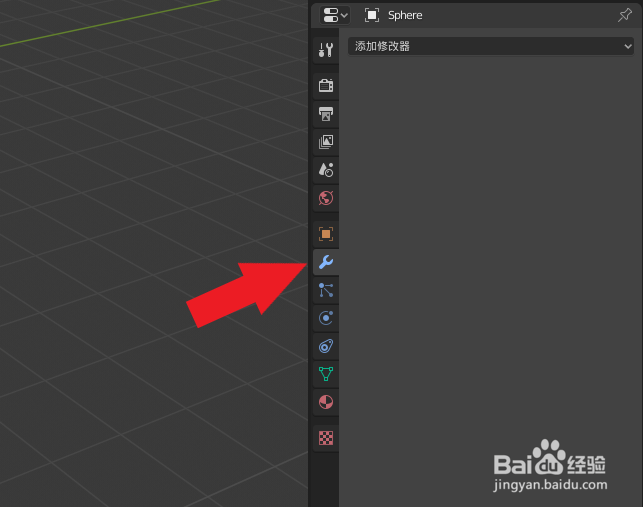Toggle the pin properties icon
Screen dimensions: 643x507
pyautogui.click(x=625, y=15)
